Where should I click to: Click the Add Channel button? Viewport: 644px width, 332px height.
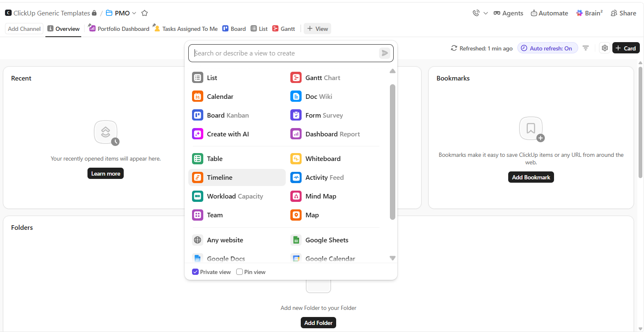point(24,29)
